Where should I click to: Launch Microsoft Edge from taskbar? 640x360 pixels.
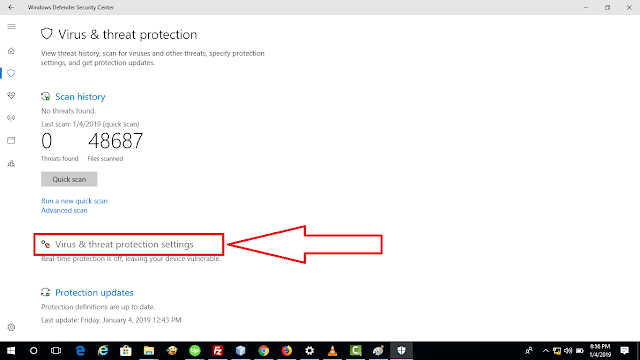point(80,351)
